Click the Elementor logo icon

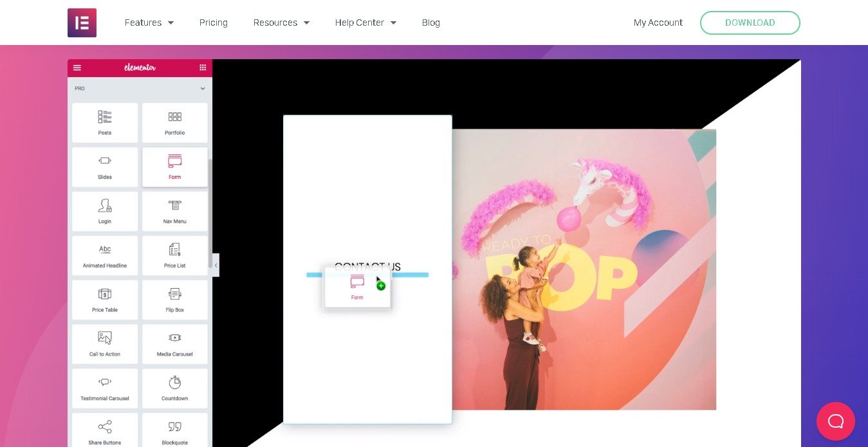click(x=82, y=23)
